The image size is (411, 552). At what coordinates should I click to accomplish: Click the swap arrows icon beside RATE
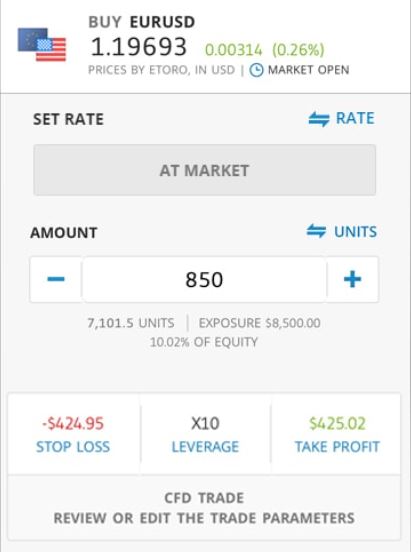point(319,119)
